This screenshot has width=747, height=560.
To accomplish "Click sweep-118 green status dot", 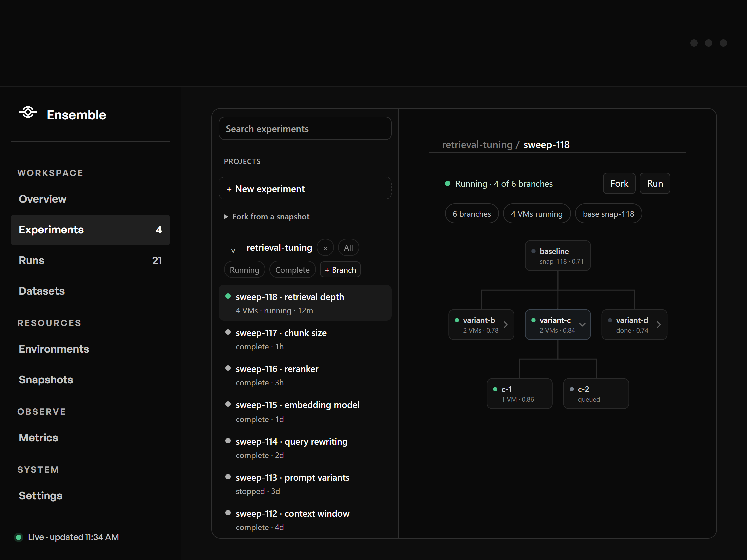I will click(228, 296).
